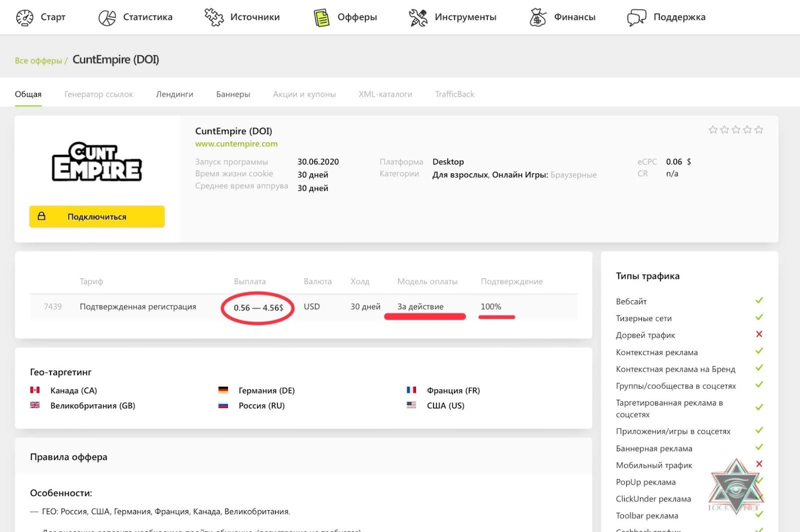Click the checkmark next to Приложения/игры в соцсетях
800x532 pixels.
pos(759,430)
